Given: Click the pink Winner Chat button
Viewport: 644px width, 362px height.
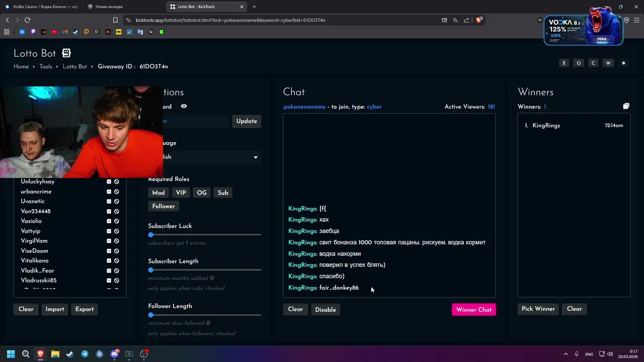Looking at the screenshot, I should coord(474,310).
